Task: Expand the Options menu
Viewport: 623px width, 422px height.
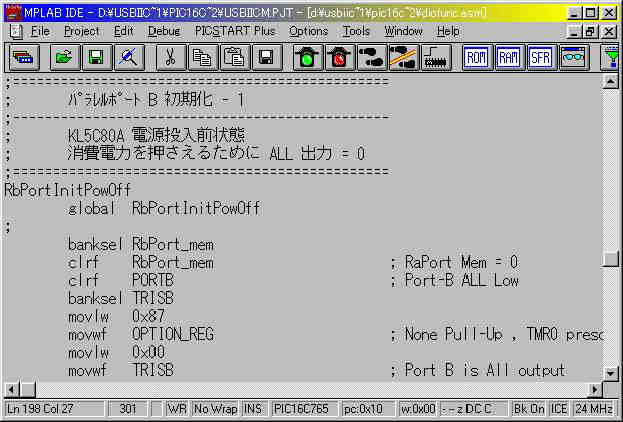Action: pos(308,31)
